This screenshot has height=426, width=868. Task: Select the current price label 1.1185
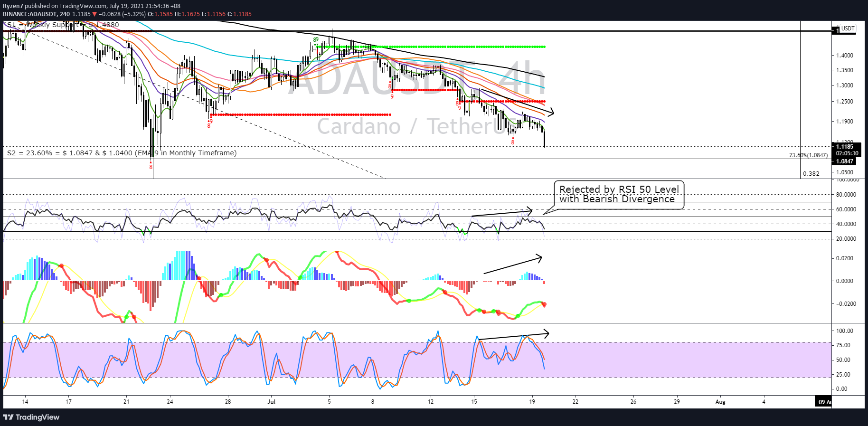[845, 147]
